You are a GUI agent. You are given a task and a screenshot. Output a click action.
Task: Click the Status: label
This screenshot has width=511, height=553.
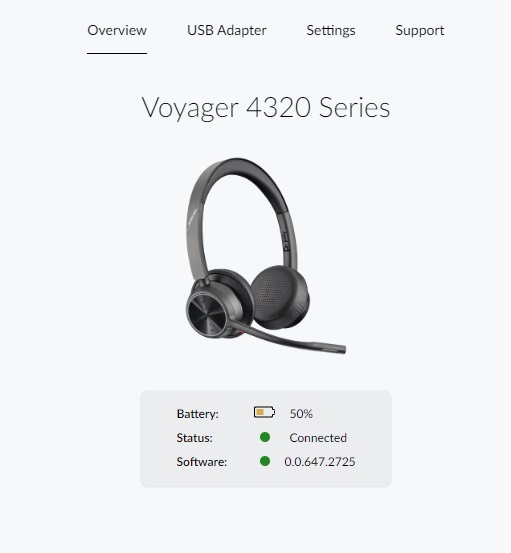(194, 438)
